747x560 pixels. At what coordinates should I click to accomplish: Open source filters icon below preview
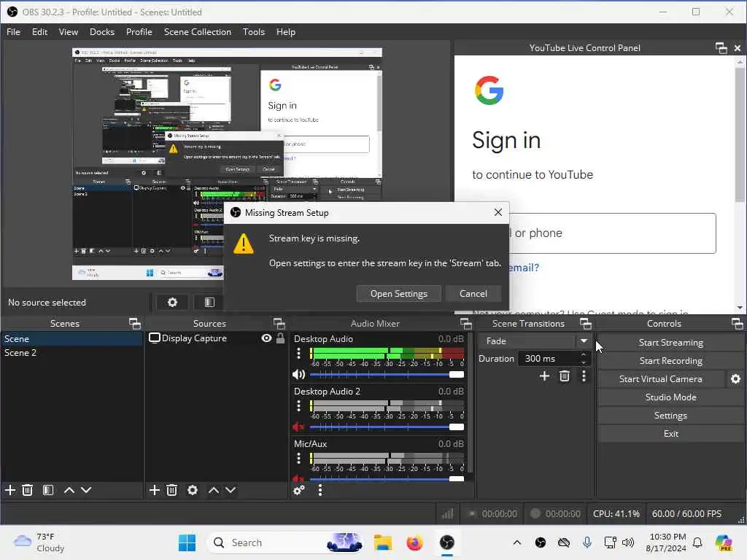[x=209, y=303]
